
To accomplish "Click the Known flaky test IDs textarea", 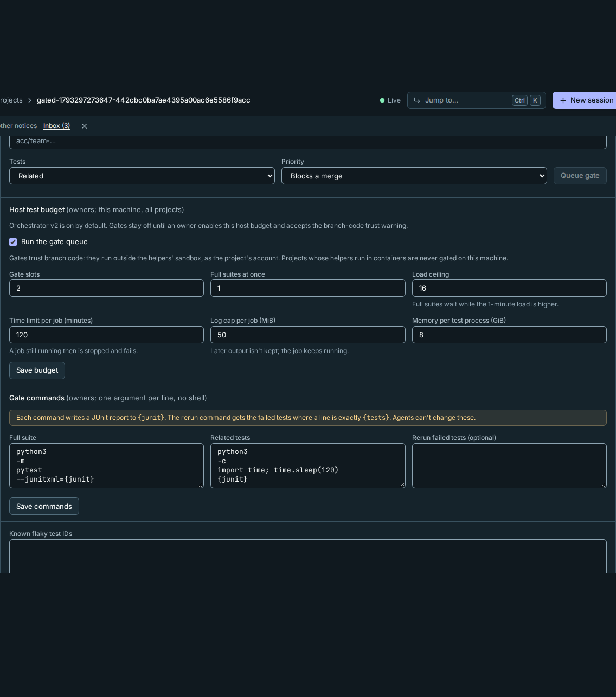I will click(x=307, y=556).
